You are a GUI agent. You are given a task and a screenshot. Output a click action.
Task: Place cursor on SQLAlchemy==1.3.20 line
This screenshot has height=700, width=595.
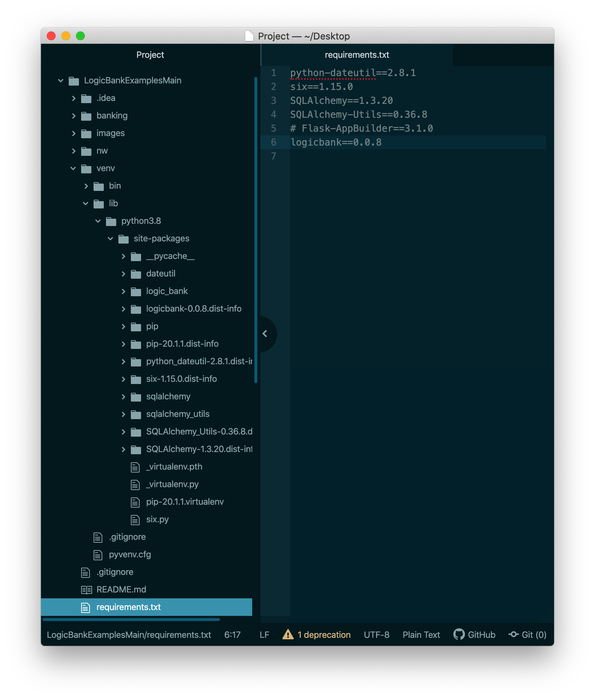341,101
